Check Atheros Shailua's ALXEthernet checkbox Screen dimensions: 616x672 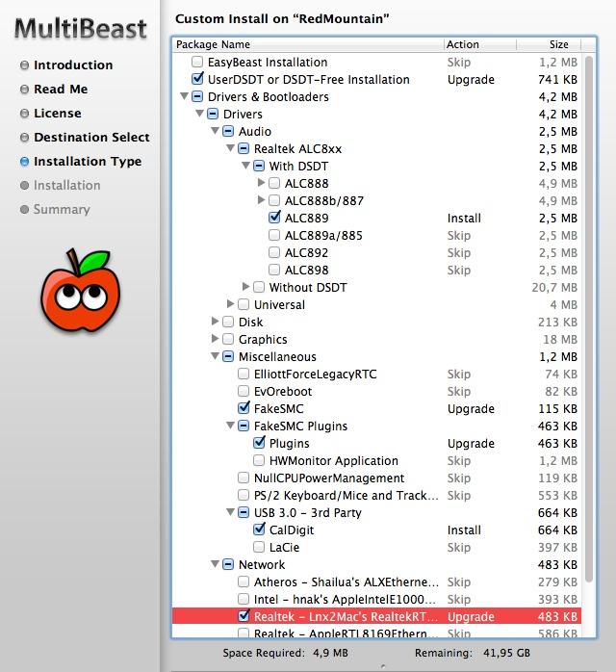coord(244,582)
